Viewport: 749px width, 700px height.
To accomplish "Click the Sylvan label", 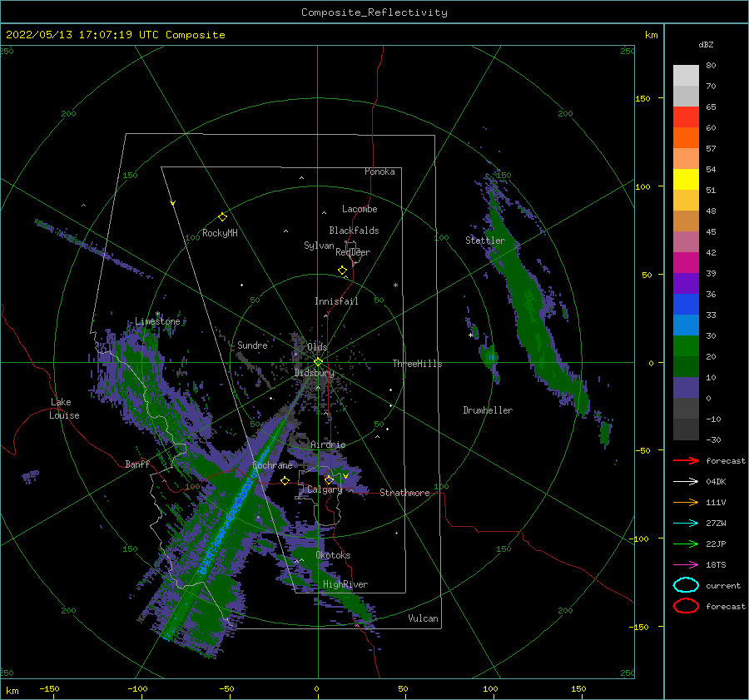I will [319, 246].
